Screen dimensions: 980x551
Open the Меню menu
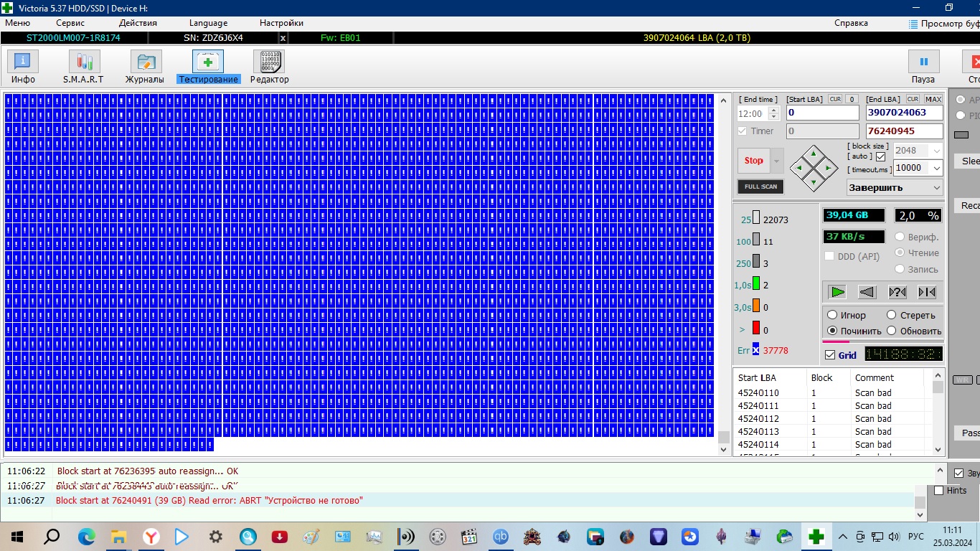17,23
